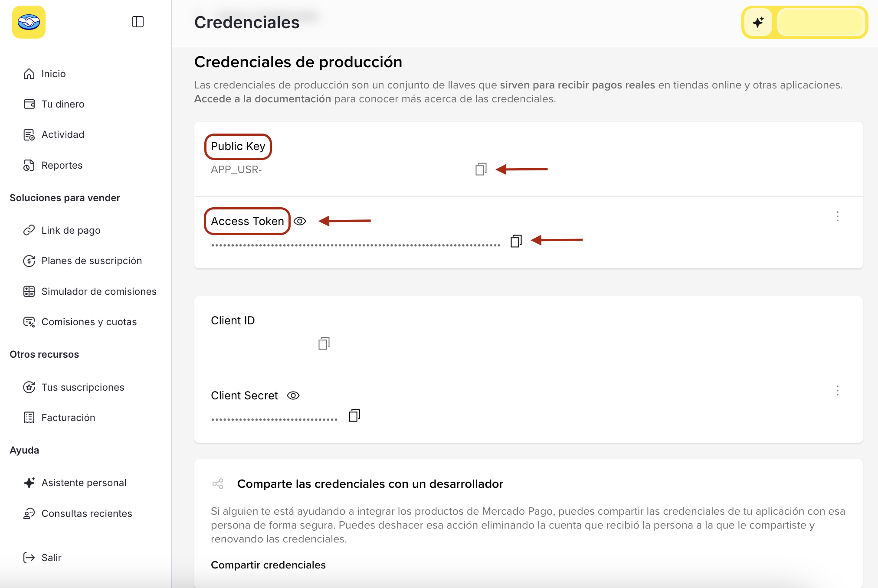
Task: Click the Credenciales de producción heading
Action: [298, 62]
